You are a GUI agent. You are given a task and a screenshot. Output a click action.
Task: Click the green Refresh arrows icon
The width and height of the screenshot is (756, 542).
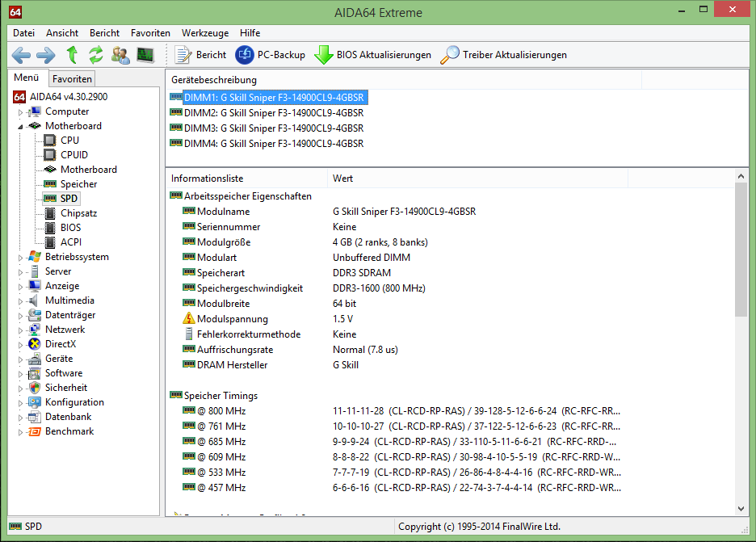[96, 55]
